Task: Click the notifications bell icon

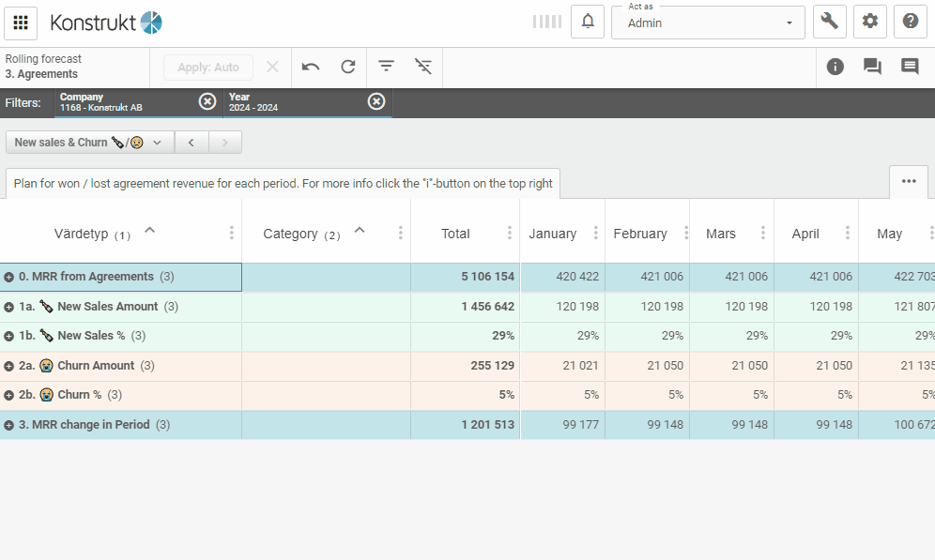Action: tap(588, 22)
